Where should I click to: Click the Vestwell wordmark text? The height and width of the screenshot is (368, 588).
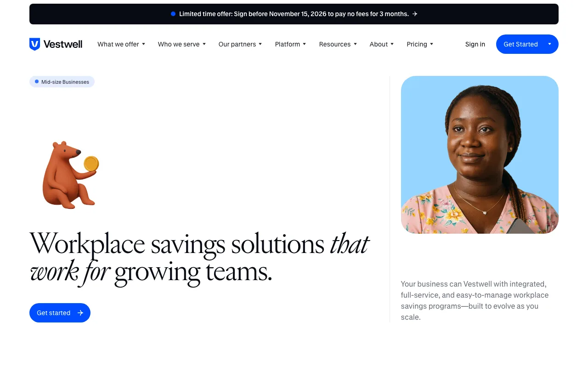[63, 44]
